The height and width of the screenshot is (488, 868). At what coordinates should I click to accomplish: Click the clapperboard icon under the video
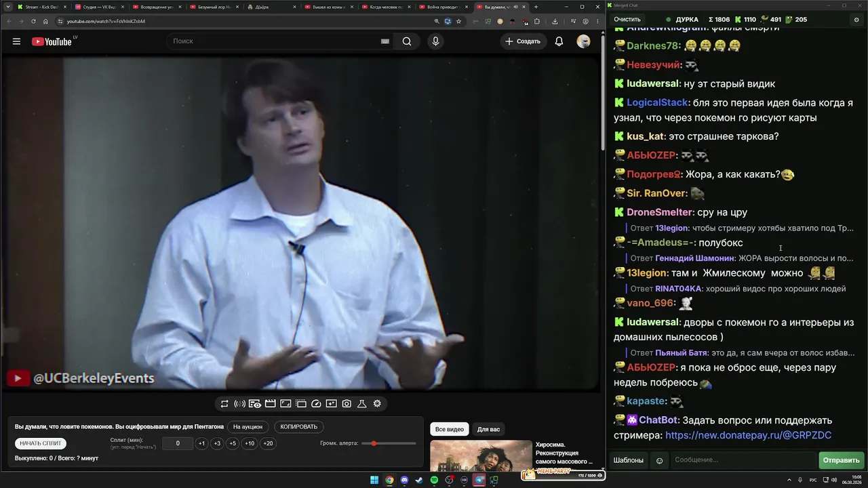click(x=270, y=404)
